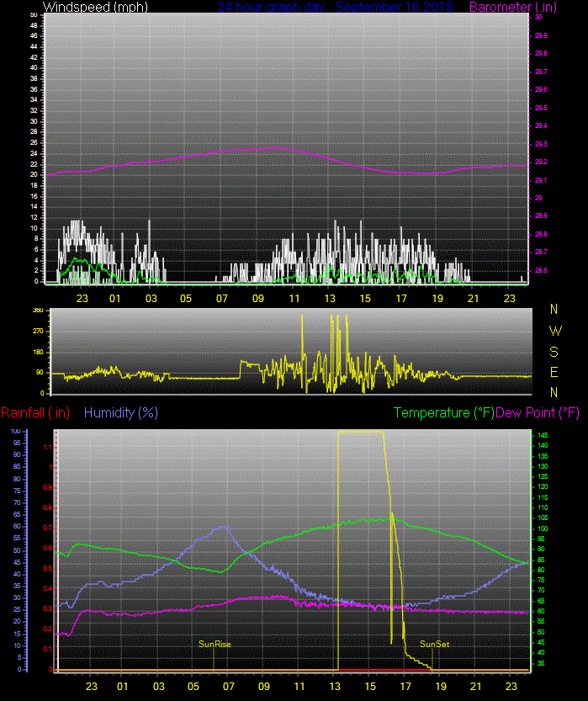Click the '29.2' barometer axis value
This screenshot has width=588, height=701.
541,162
